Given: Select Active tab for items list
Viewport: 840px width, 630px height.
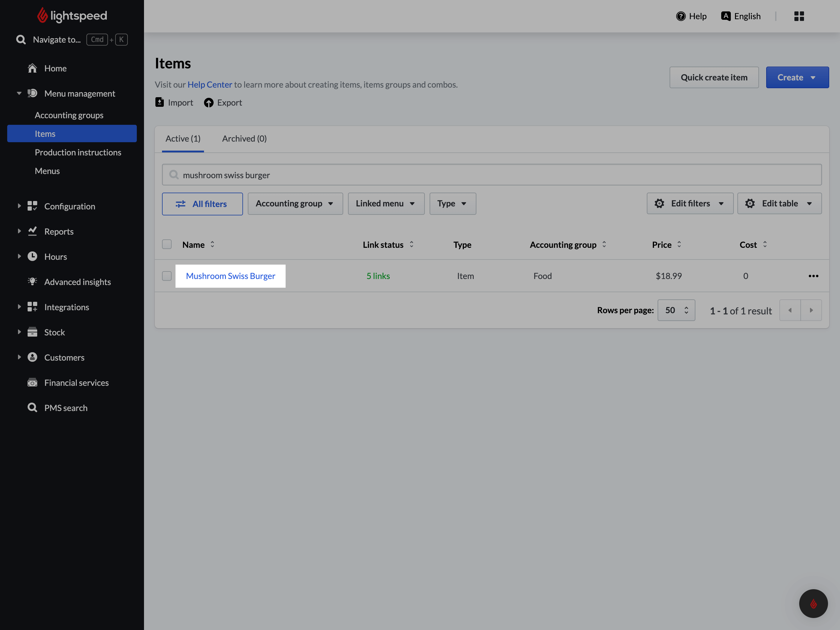Looking at the screenshot, I should point(183,138).
